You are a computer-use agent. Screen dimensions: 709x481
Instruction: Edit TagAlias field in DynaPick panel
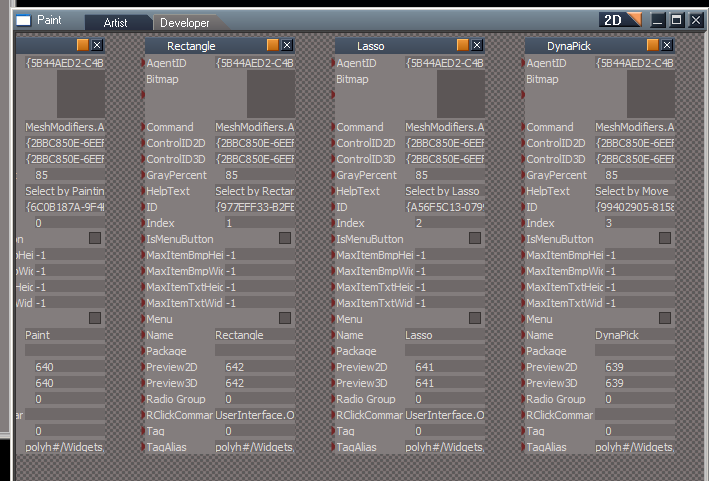point(634,447)
